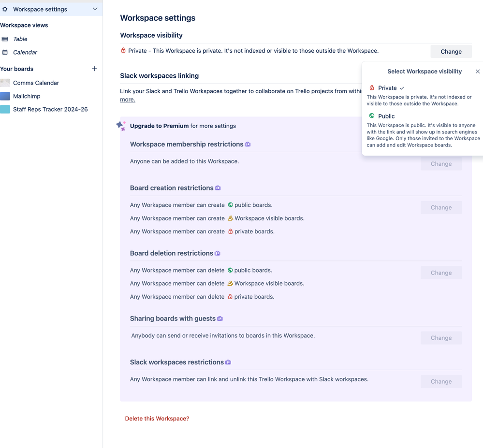Add a new board with plus icon

click(94, 69)
